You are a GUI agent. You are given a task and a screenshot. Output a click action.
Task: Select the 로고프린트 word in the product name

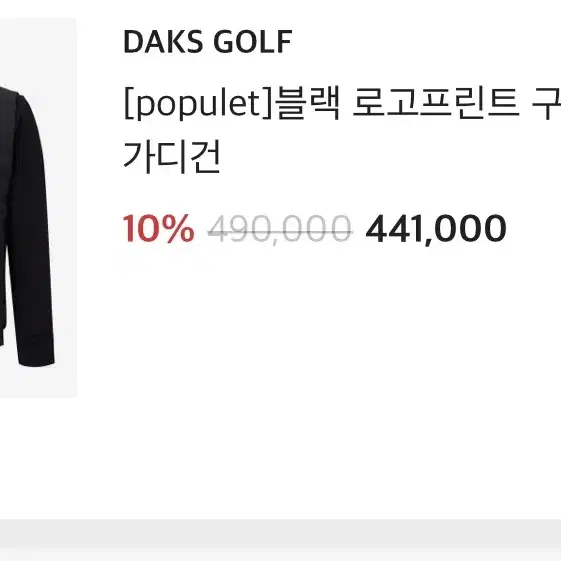pos(436,103)
